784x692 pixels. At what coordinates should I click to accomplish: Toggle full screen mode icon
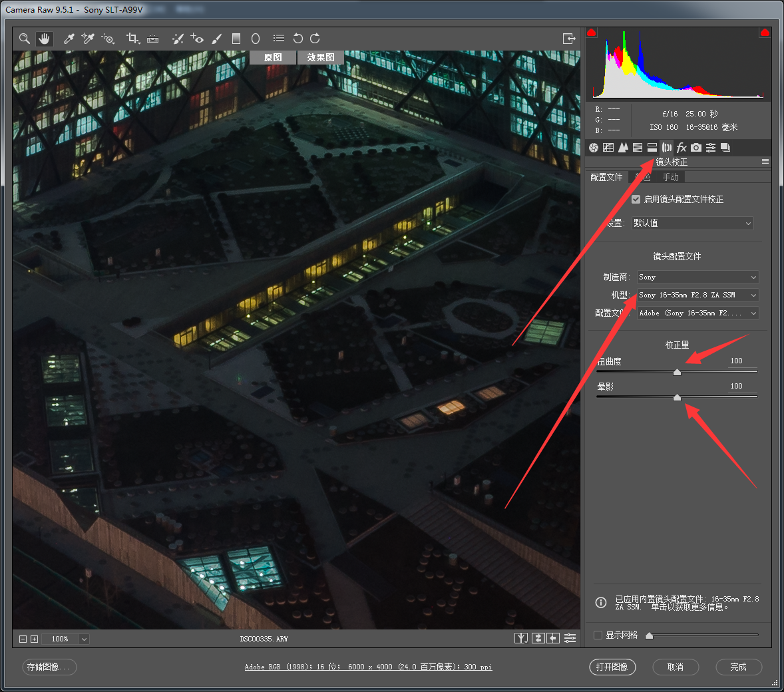pyautogui.click(x=568, y=39)
